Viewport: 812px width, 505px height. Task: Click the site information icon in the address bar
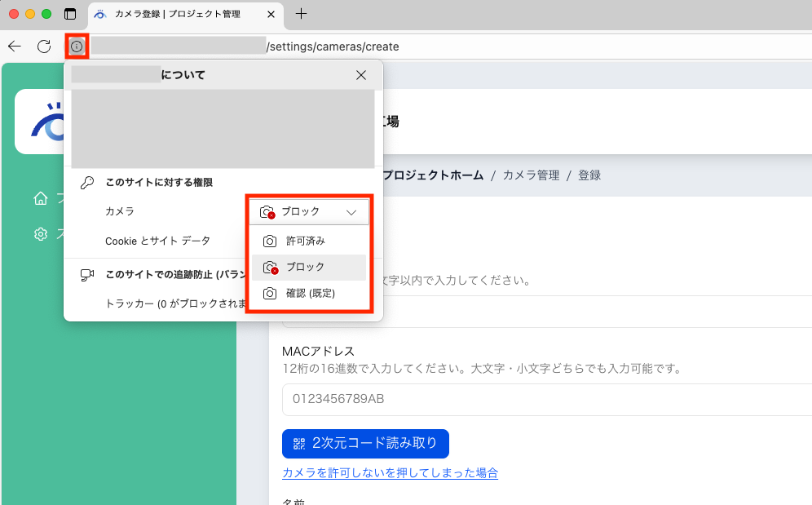pos(76,47)
